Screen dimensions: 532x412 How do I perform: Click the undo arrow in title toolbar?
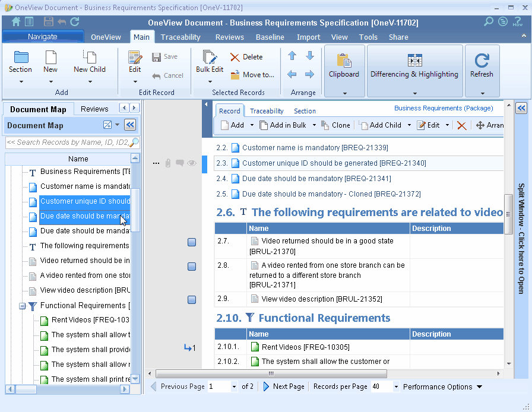[x=62, y=22]
